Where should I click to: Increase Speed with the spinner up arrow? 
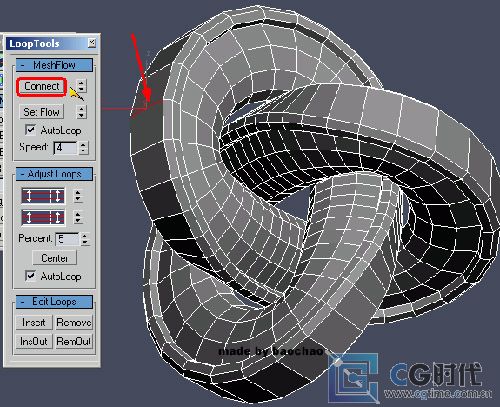pyautogui.click(x=83, y=144)
